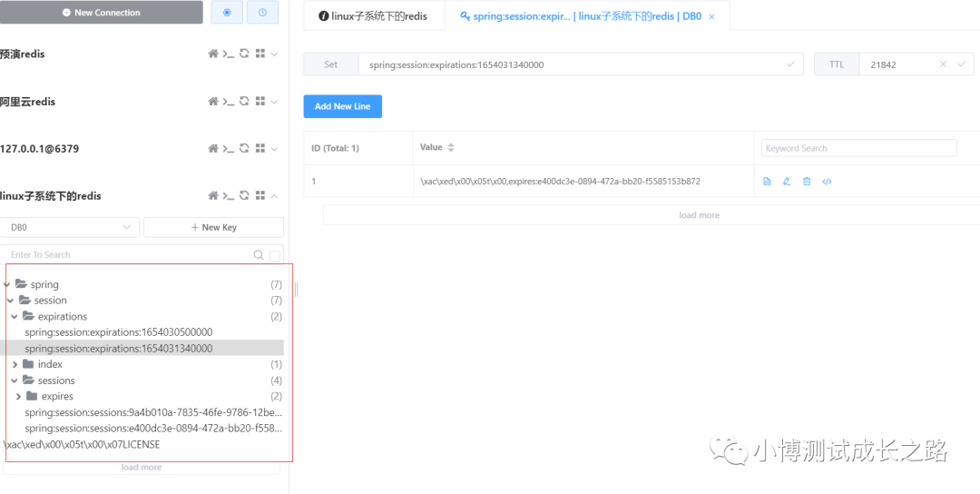This screenshot has width=980, height=494.
Task: Open console for linux子系统下的redis connection
Action: tap(229, 196)
